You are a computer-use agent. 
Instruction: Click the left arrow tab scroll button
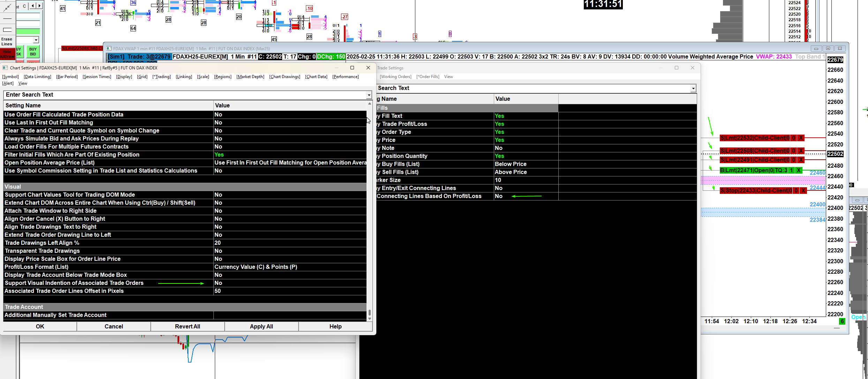[32, 6]
